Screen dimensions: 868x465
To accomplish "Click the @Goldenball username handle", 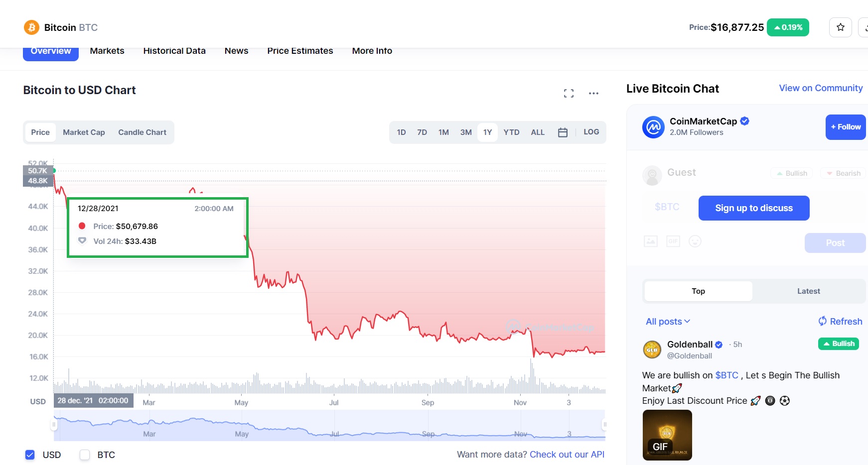I will tap(690, 356).
